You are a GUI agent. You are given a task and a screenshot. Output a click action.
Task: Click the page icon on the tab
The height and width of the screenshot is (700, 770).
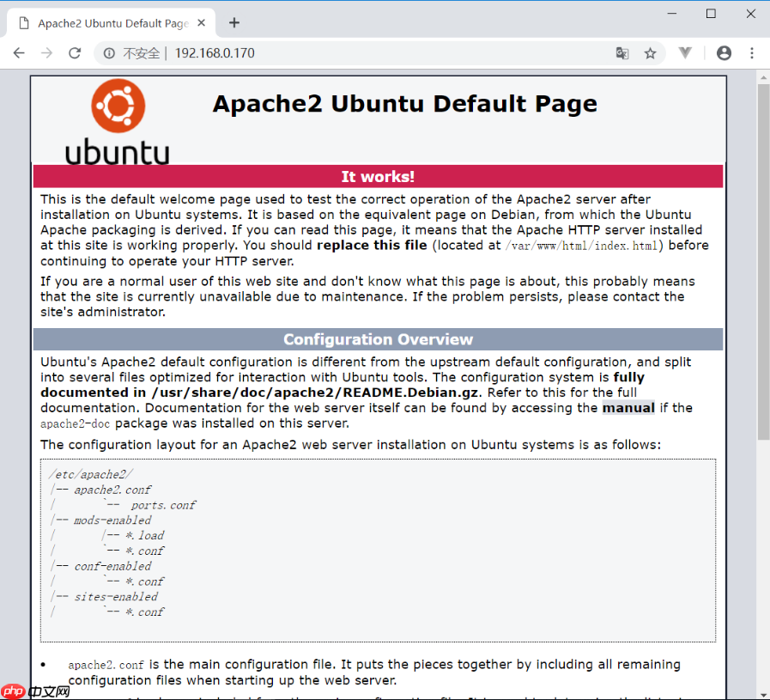click(x=24, y=23)
